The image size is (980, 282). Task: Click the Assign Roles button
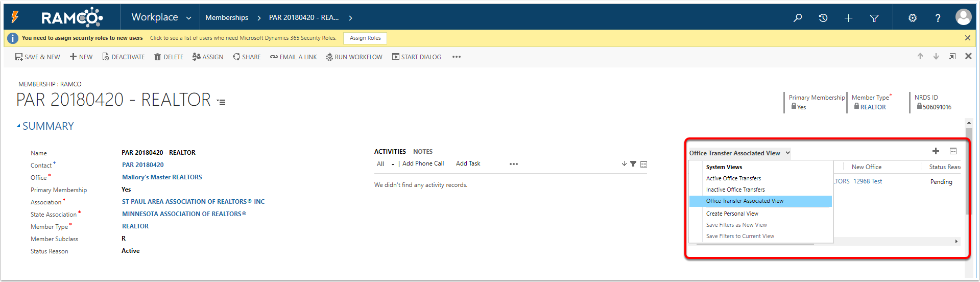click(365, 38)
